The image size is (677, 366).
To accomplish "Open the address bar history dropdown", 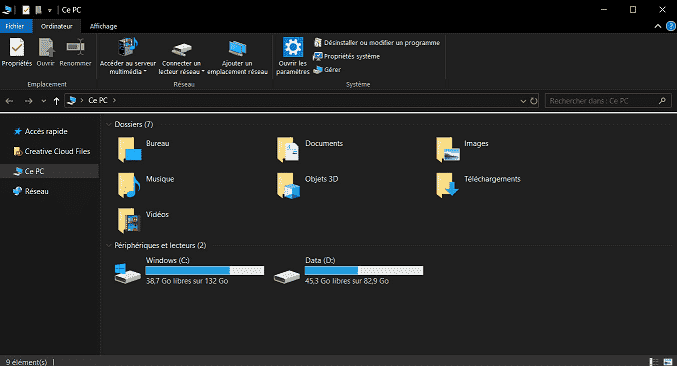I will tap(523, 101).
